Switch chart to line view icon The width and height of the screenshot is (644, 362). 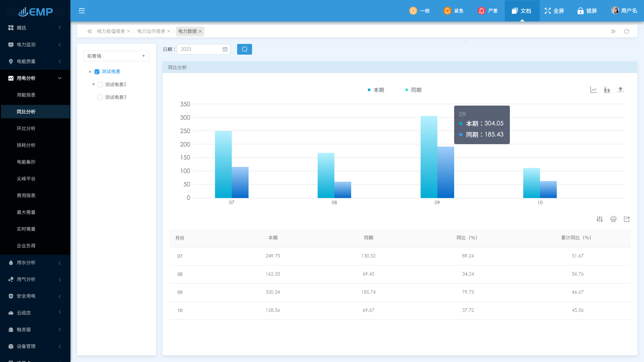coord(593,89)
